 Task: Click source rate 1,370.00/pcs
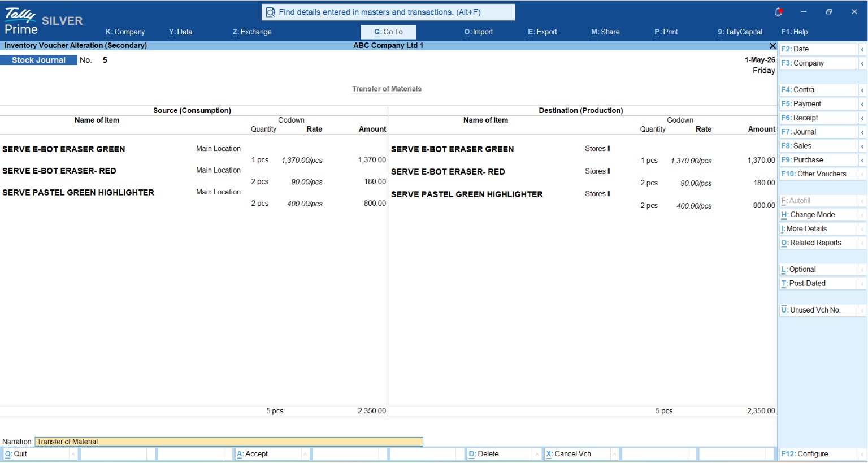click(302, 161)
